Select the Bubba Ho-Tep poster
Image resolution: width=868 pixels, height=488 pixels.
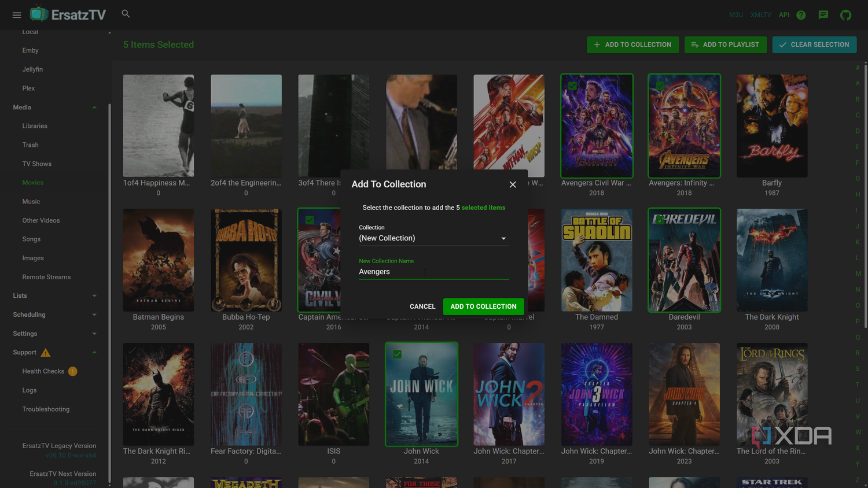246,260
